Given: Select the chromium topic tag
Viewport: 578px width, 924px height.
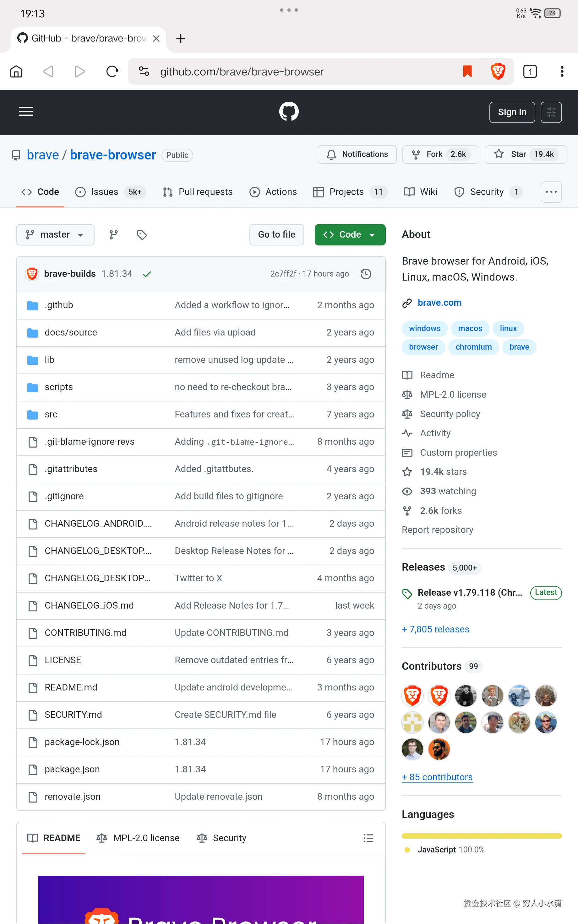Looking at the screenshot, I should [x=473, y=347].
